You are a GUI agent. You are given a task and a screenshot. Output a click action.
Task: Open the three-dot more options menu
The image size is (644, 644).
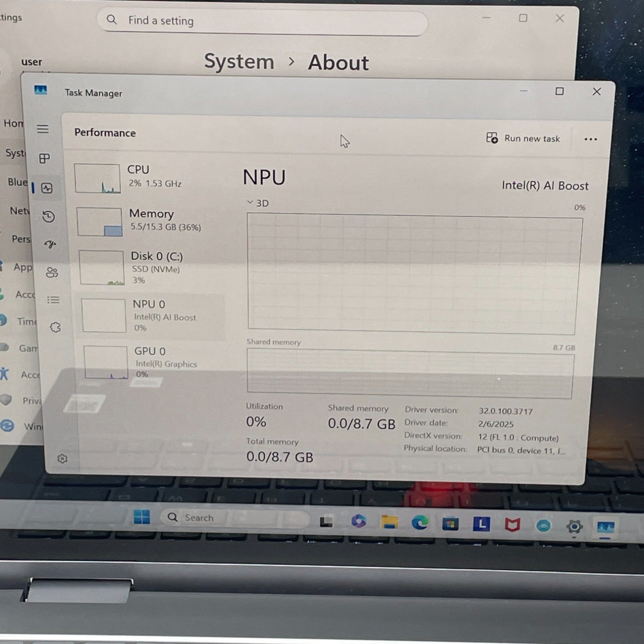(590, 139)
